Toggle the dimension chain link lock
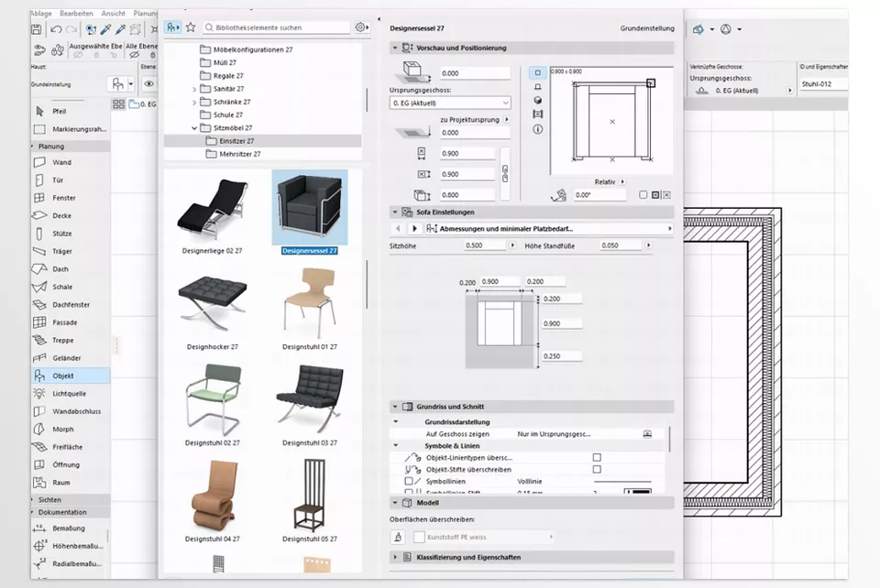The image size is (880, 588). pyautogui.click(x=505, y=173)
